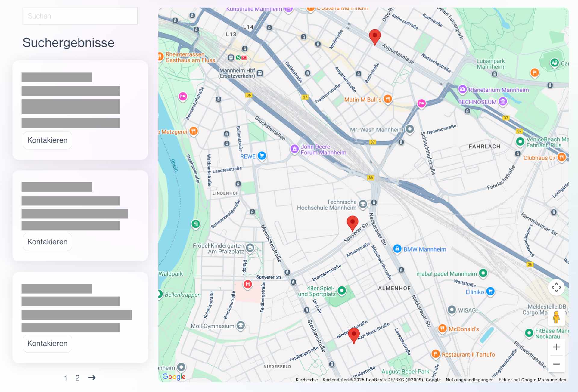This screenshot has width=578, height=392.
Task: Go to results page 1
Action: pyautogui.click(x=66, y=378)
